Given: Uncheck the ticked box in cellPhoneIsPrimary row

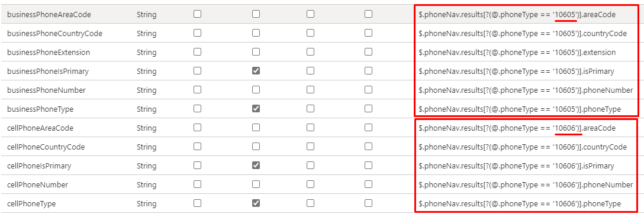Looking at the screenshot, I should pyautogui.click(x=256, y=166).
